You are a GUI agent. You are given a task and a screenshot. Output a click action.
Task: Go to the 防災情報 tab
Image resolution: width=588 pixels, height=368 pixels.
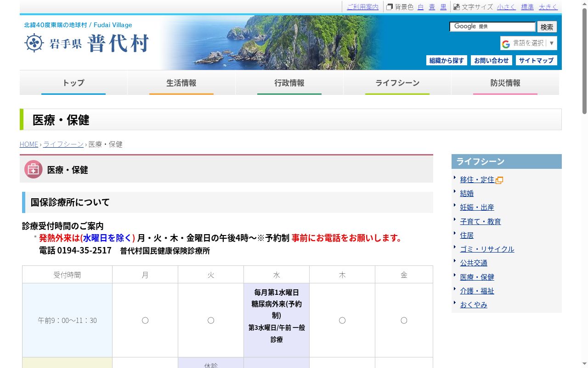505,83
